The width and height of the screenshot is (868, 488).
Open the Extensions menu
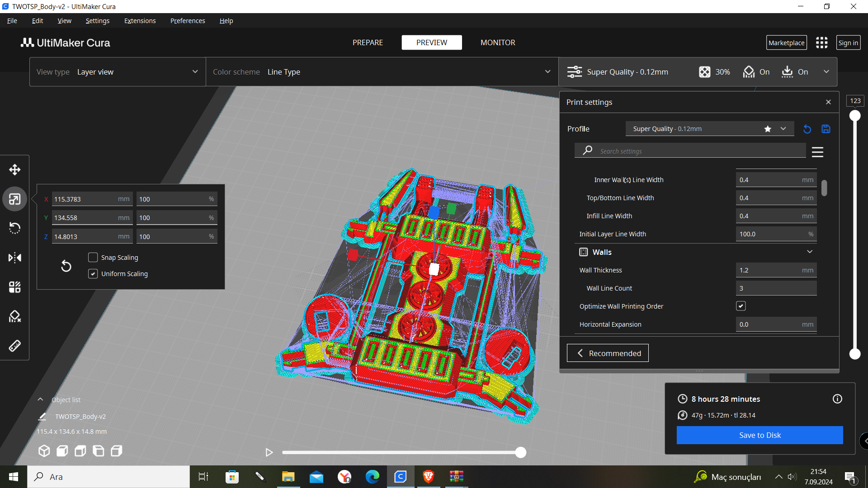[140, 21]
